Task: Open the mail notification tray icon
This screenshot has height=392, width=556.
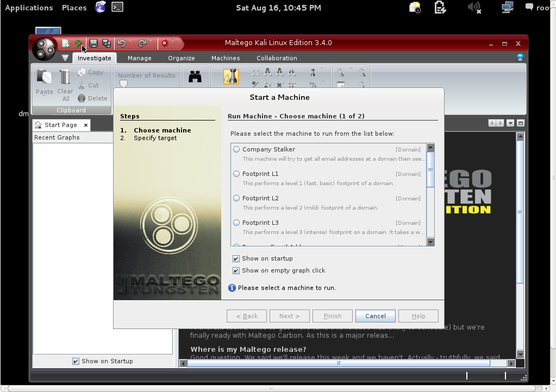Action: click(x=415, y=8)
